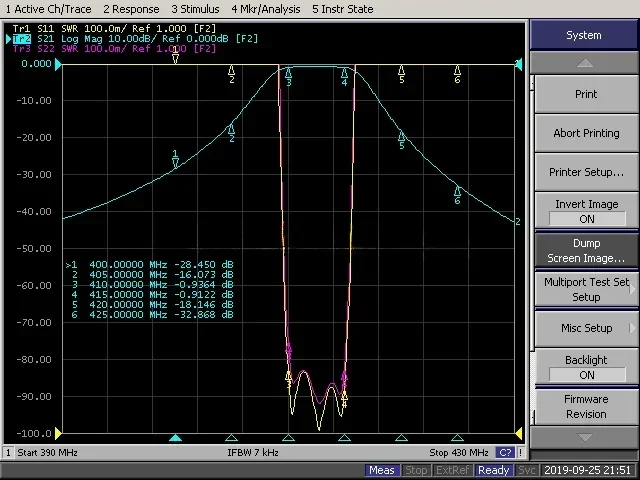Select the Tr3 S22 SWR trace label
640x480 pixels.
[114, 49]
